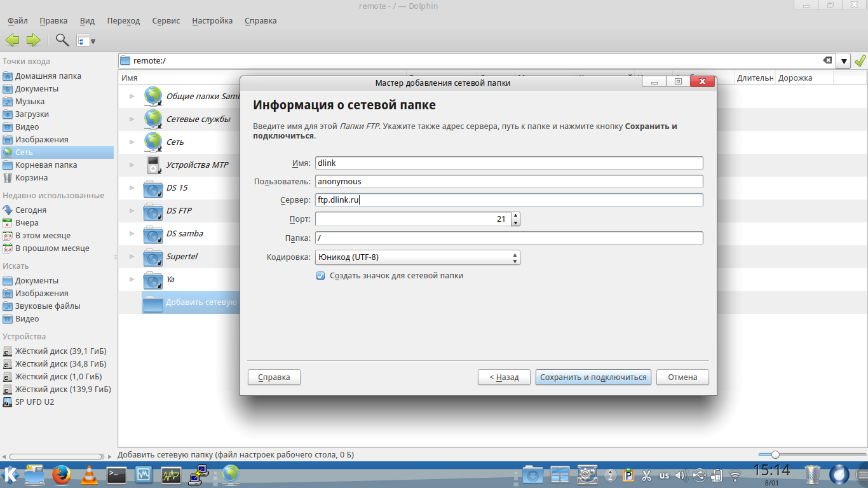Expand the Ya network folder
This screenshot has height=488, width=868.
point(132,280)
